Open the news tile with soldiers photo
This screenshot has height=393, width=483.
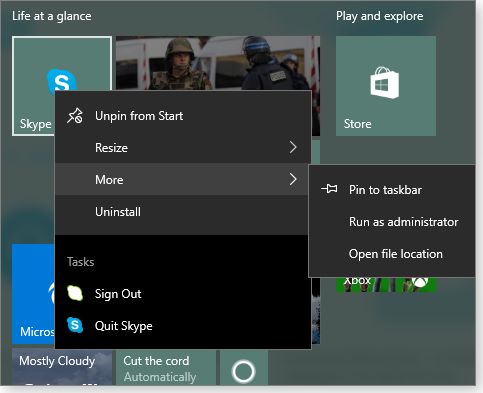tap(218, 63)
